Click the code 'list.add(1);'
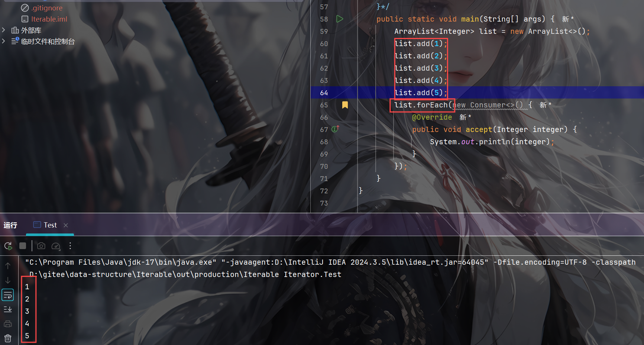The image size is (644, 345). coord(421,43)
